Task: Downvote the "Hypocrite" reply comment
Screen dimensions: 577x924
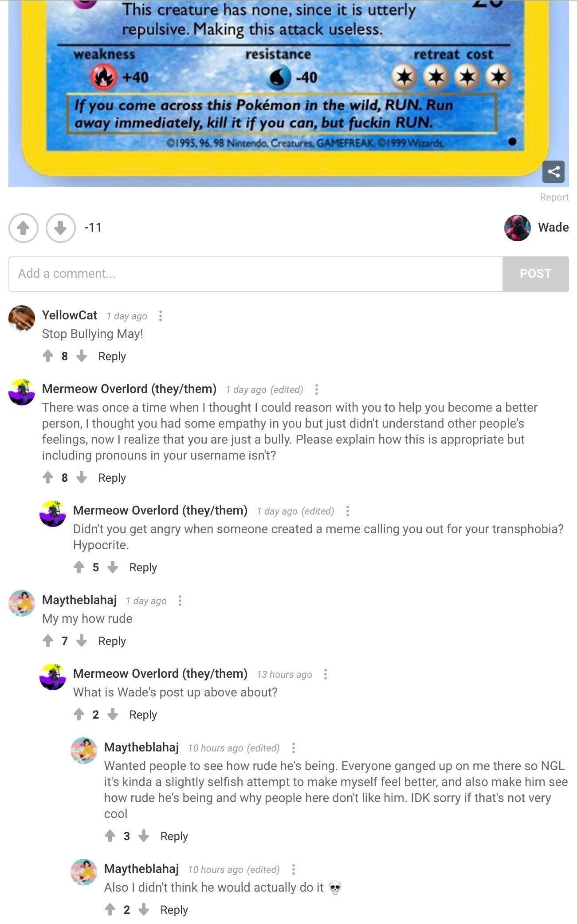Action: click(x=113, y=567)
